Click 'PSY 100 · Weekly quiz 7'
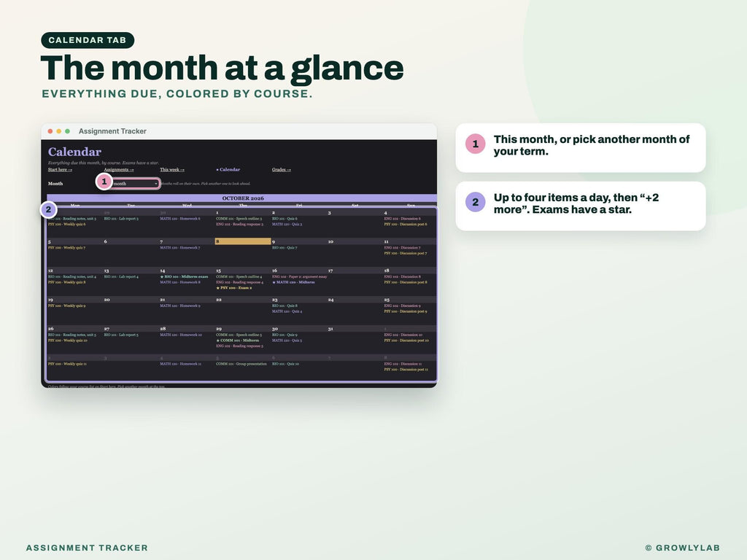 pos(66,248)
